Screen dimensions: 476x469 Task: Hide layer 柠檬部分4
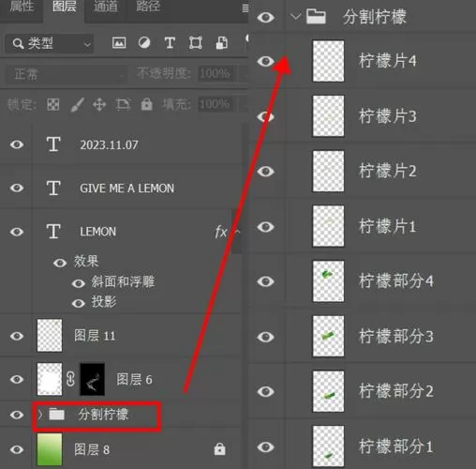(x=266, y=281)
